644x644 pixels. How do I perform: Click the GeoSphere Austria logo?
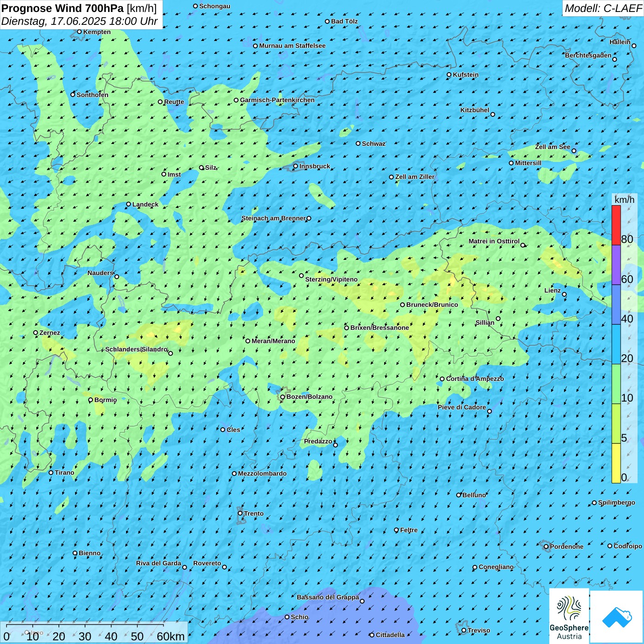point(569,616)
